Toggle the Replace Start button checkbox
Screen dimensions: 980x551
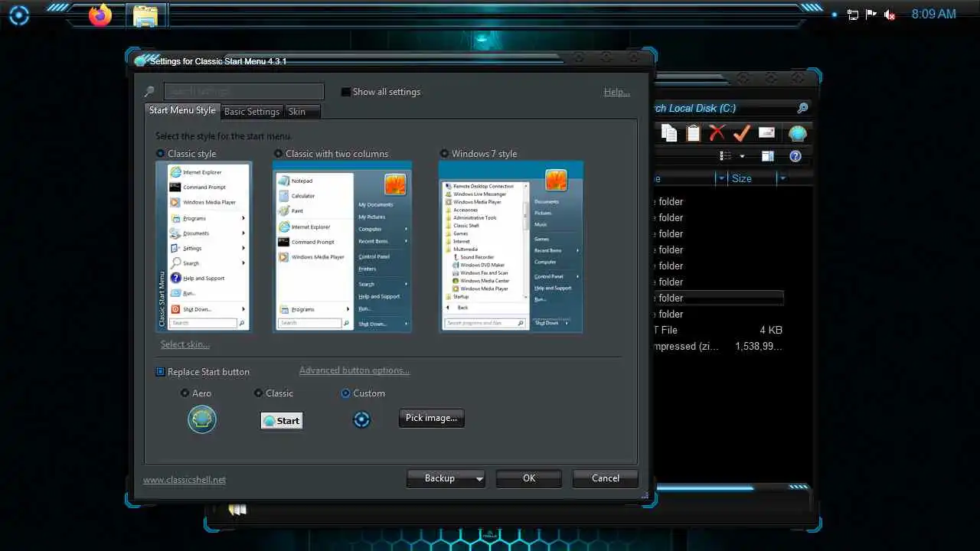[160, 372]
